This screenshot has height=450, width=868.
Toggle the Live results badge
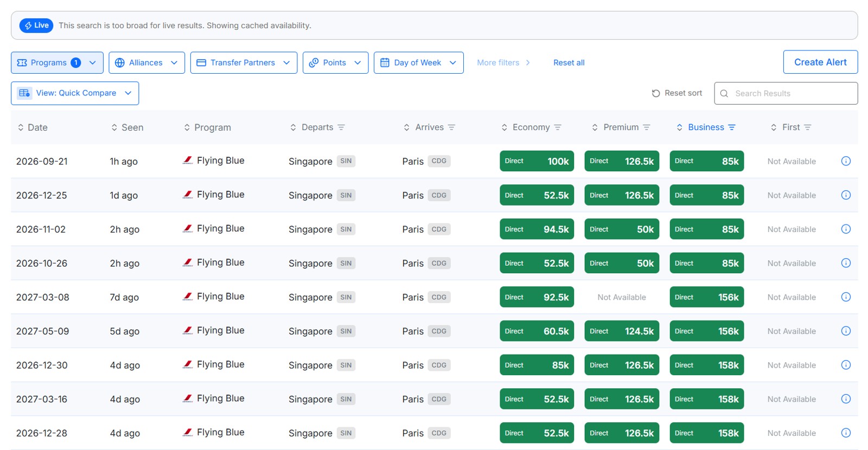coord(36,25)
